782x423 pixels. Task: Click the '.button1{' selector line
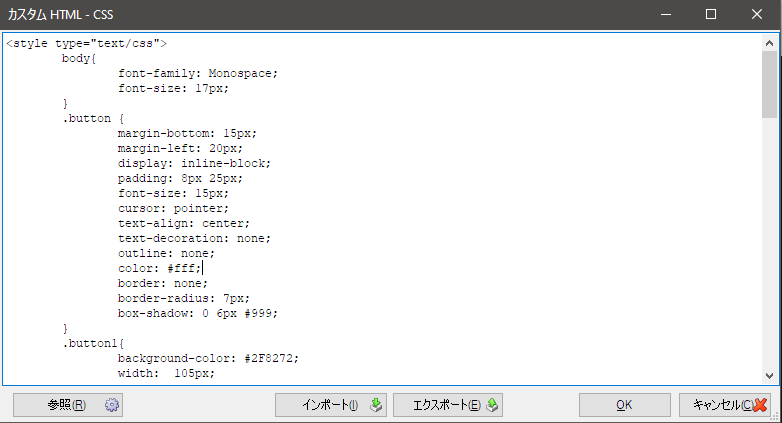93,343
